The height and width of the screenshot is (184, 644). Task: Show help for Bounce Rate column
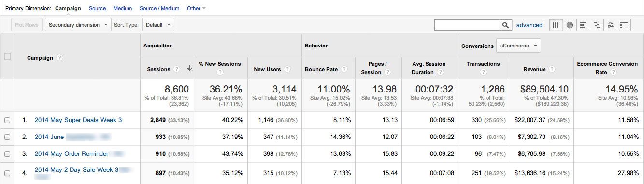[x=344, y=69]
